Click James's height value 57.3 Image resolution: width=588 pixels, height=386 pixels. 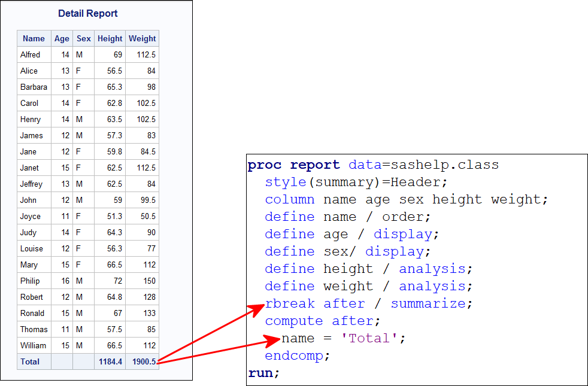click(x=114, y=135)
